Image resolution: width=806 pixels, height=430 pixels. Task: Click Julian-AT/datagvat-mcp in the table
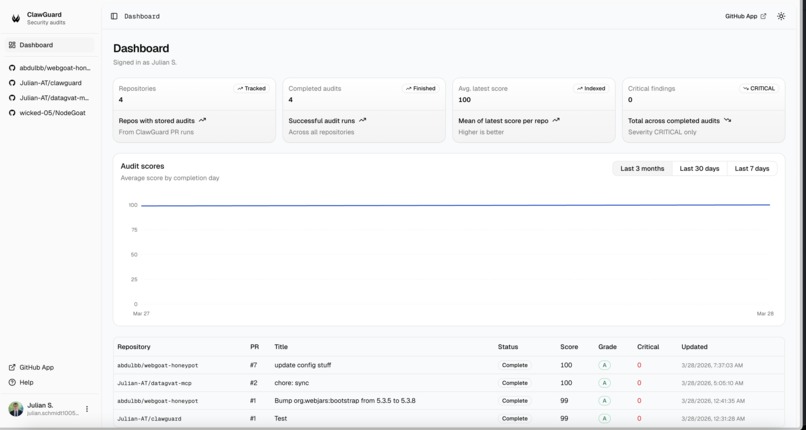pos(154,383)
